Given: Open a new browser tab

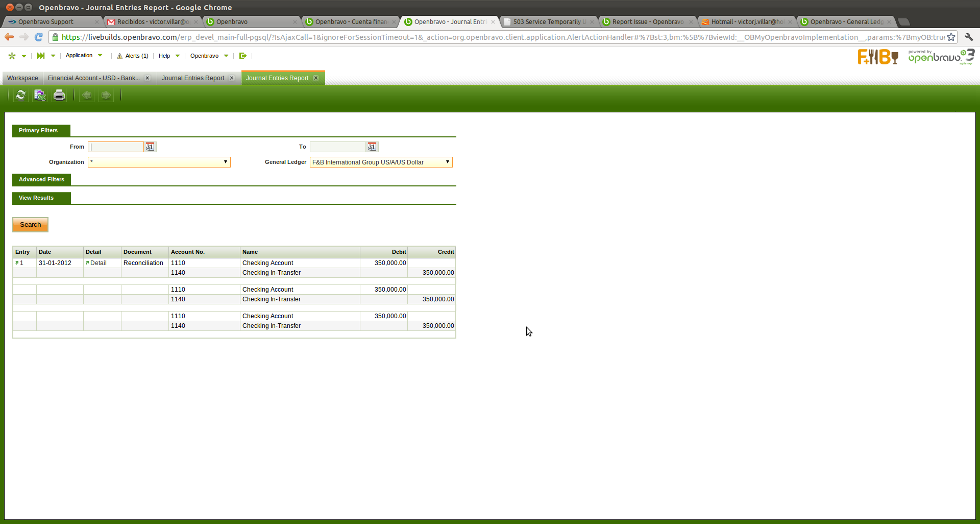Looking at the screenshot, I should [x=904, y=22].
